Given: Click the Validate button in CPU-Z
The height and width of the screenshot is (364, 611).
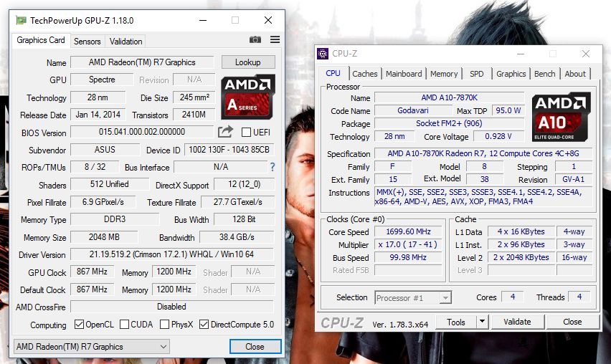Looking at the screenshot, I should (517, 322).
